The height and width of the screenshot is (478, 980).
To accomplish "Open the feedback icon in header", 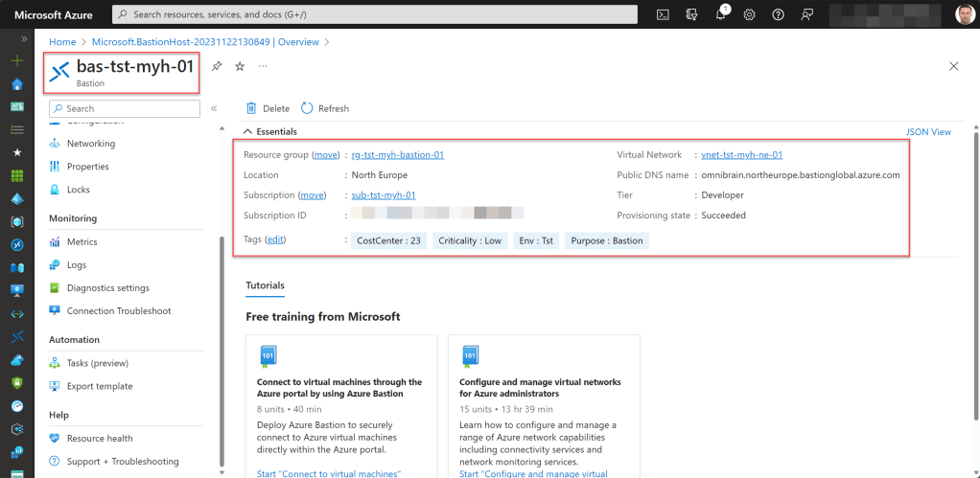I will click(x=806, y=14).
